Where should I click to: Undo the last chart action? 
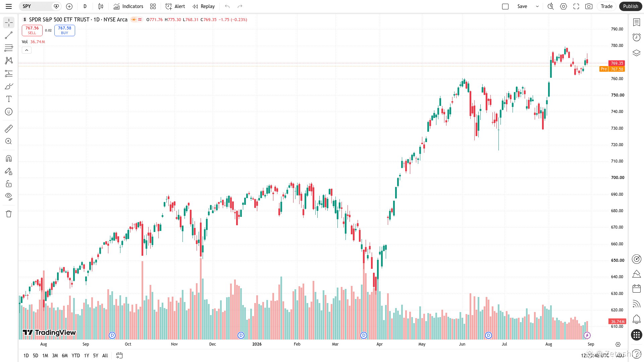tap(227, 6)
